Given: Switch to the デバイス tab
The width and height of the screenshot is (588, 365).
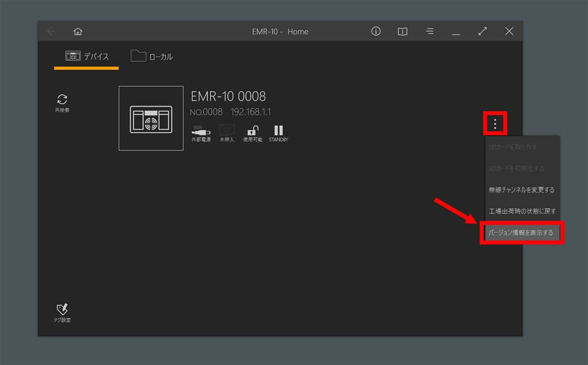Looking at the screenshot, I should [87, 57].
